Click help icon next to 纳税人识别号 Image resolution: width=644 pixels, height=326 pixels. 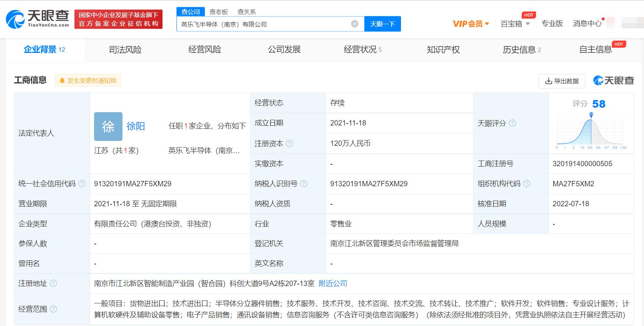(x=303, y=184)
